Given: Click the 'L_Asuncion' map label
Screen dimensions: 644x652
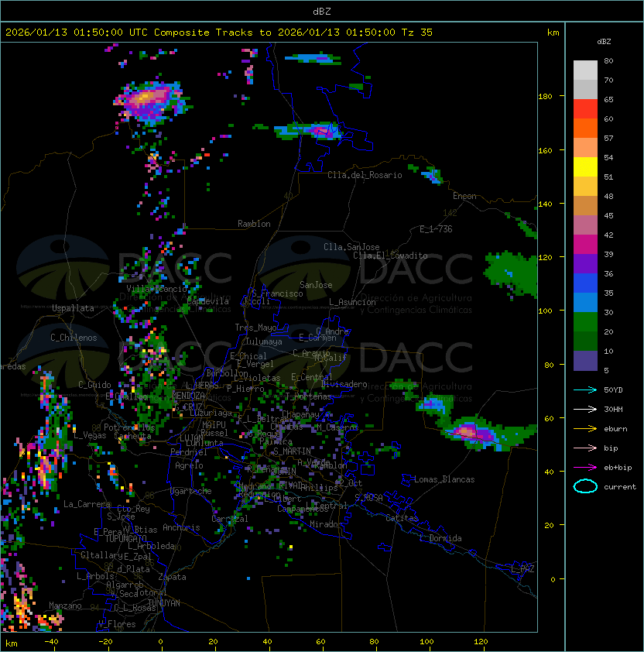Looking at the screenshot, I should (x=352, y=302).
